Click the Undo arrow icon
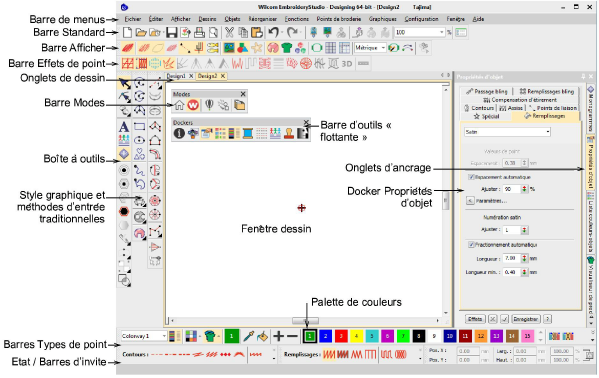This screenshot has height=378, width=599. pyautogui.click(x=273, y=32)
